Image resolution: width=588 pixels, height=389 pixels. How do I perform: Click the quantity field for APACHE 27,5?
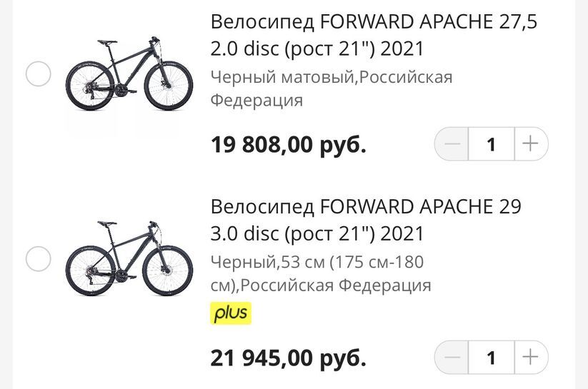pyautogui.click(x=491, y=144)
